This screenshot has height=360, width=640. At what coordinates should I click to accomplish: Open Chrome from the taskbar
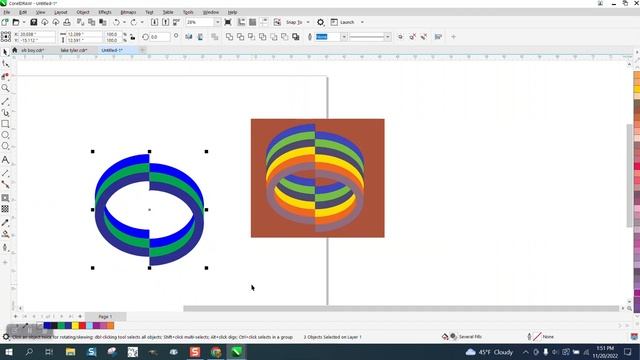point(216,352)
